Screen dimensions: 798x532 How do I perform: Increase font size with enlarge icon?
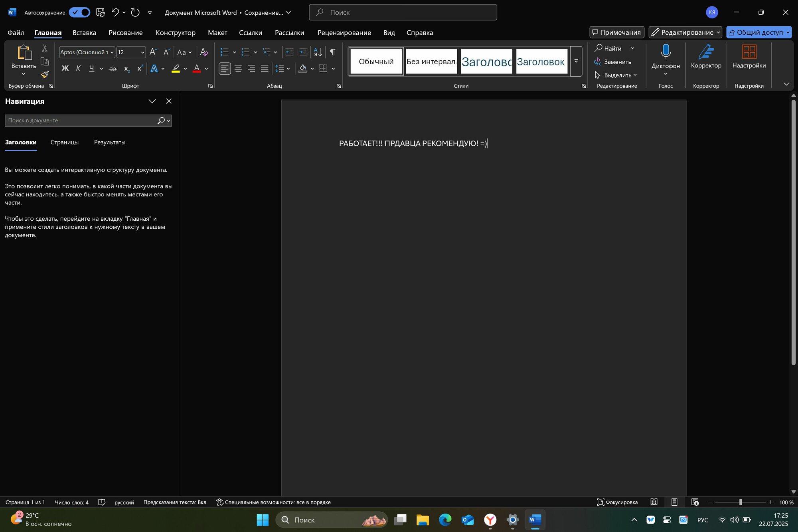(x=153, y=52)
